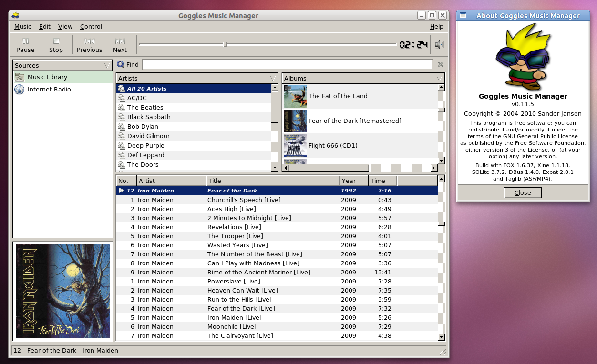Select track Moonchild [Live]
This screenshot has width=597, height=364.
277,326
